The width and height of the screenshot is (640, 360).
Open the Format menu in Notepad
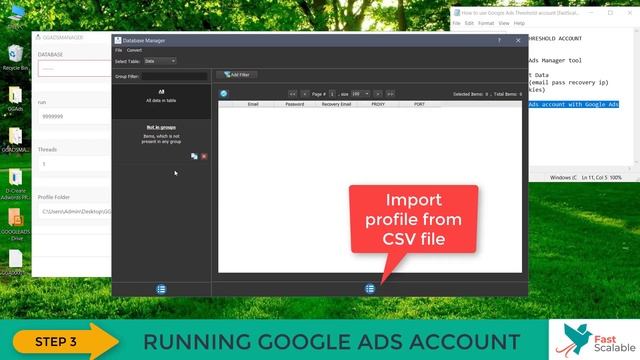click(x=486, y=23)
